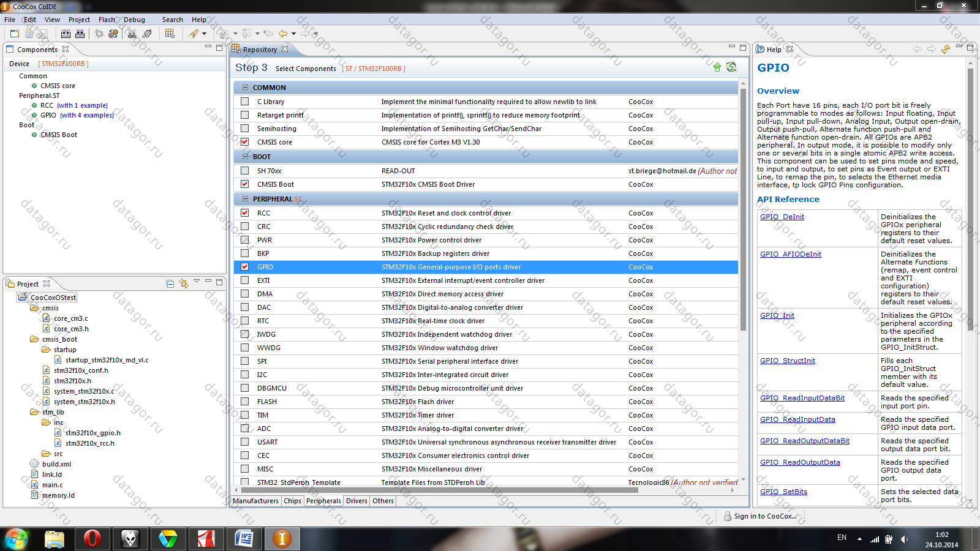Enable the EXTI peripheral checkbox

tap(245, 280)
